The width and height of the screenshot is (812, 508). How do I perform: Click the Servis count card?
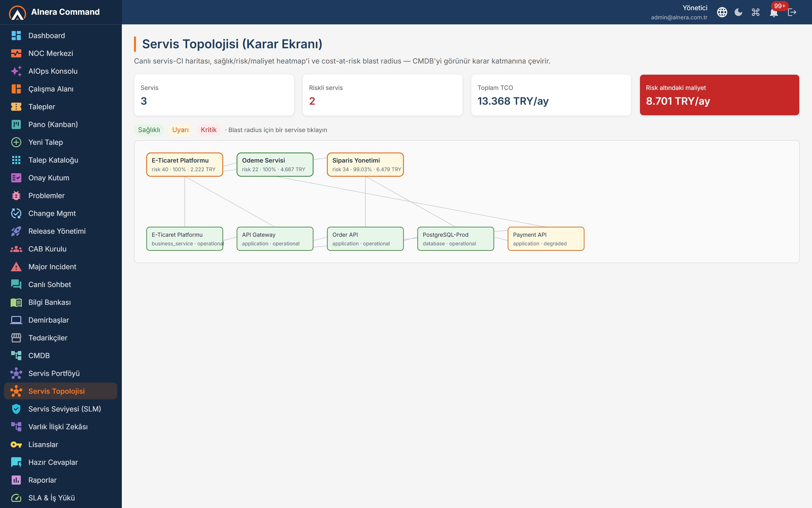click(214, 95)
